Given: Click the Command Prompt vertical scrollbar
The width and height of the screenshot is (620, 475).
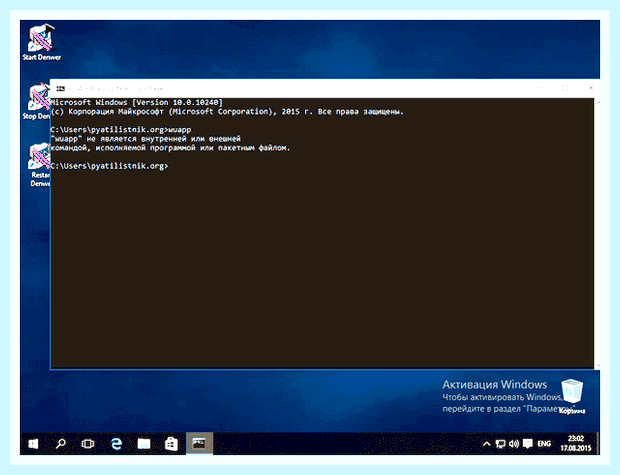Looking at the screenshot, I should 597,233.
